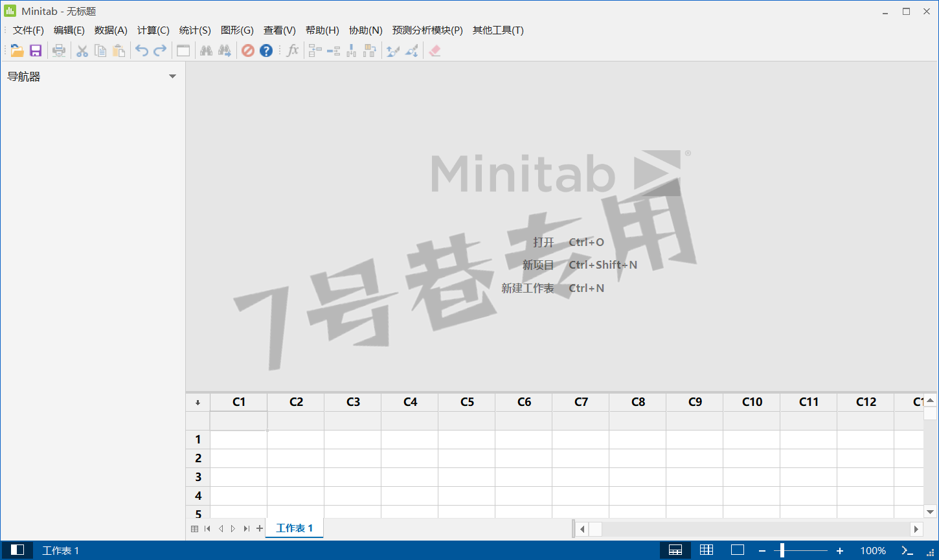Switch to output-only view in status bar
Screen dimensions: 939x560
click(738, 550)
